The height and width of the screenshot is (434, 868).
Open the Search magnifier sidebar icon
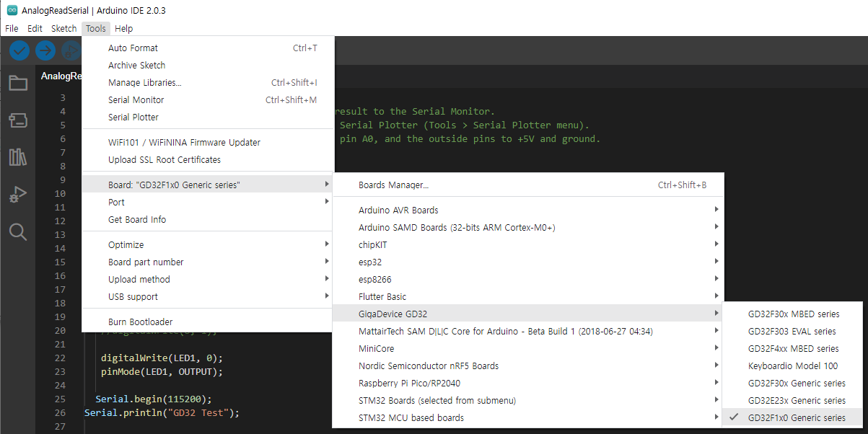pos(18,231)
